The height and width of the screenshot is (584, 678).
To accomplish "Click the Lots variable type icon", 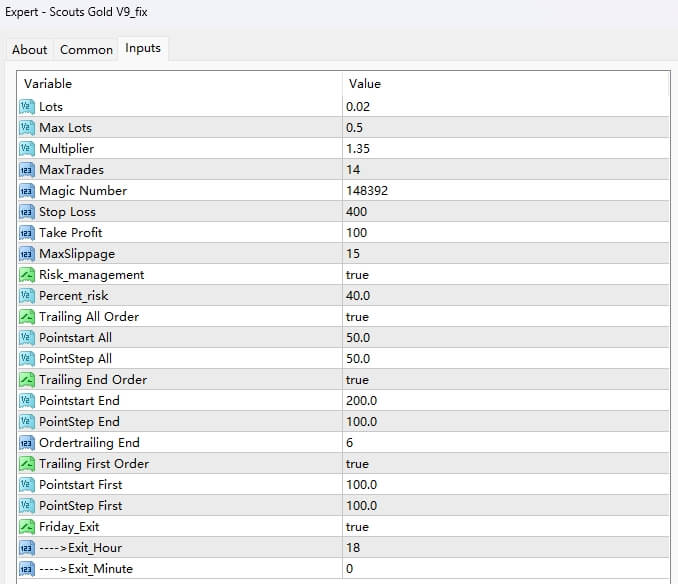I will [x=27, y=106].
